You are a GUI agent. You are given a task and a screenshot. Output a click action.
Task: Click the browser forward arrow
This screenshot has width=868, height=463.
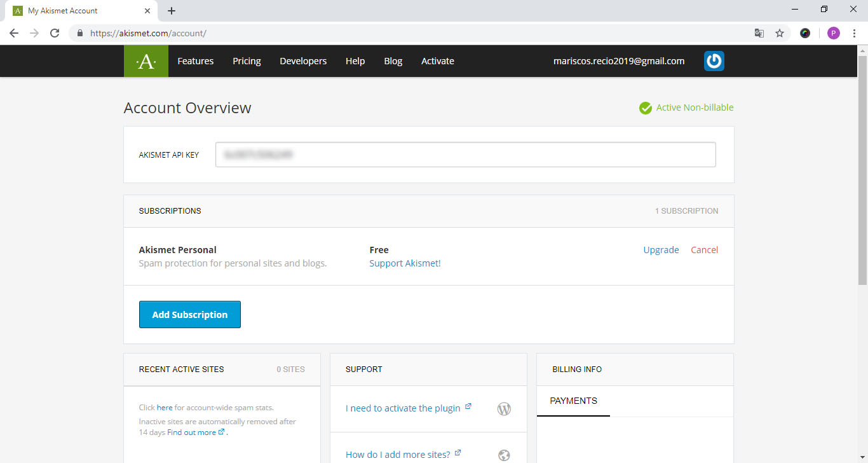pyautogui.click(x=34, y=33)
